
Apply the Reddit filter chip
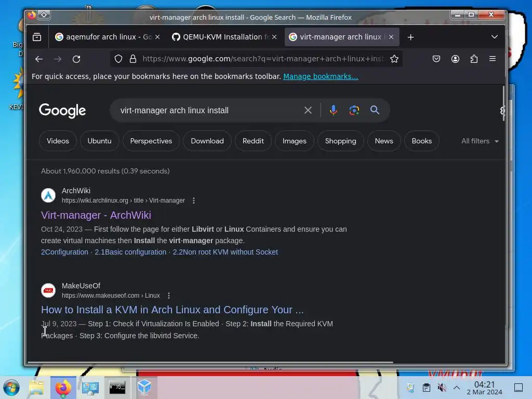pos(253,141)
